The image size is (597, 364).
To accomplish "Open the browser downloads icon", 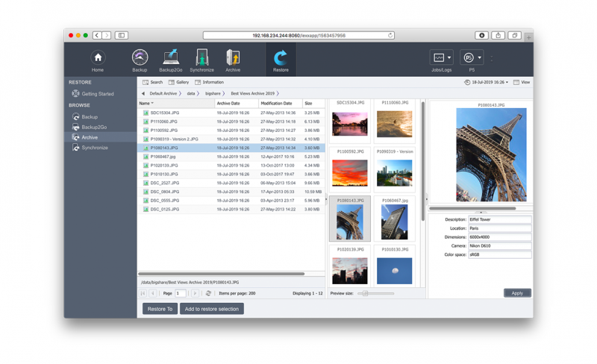I will point(481,35).
